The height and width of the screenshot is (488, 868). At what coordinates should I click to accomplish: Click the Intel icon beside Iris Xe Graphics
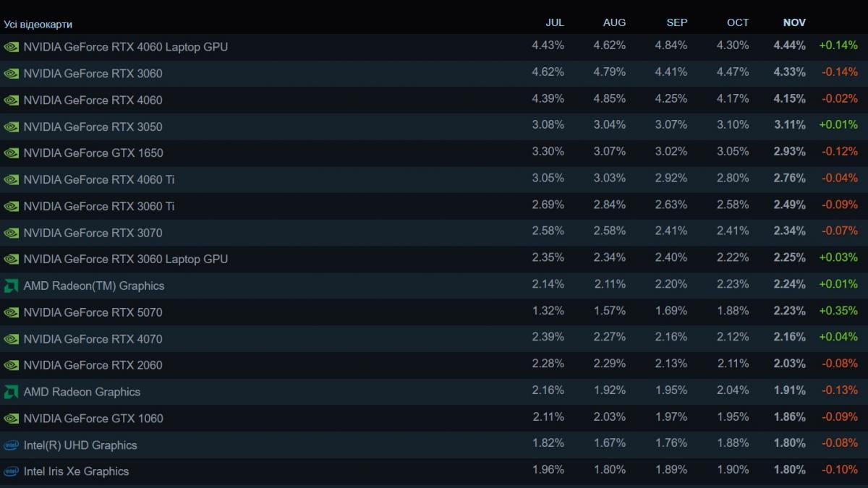point(11,471)
